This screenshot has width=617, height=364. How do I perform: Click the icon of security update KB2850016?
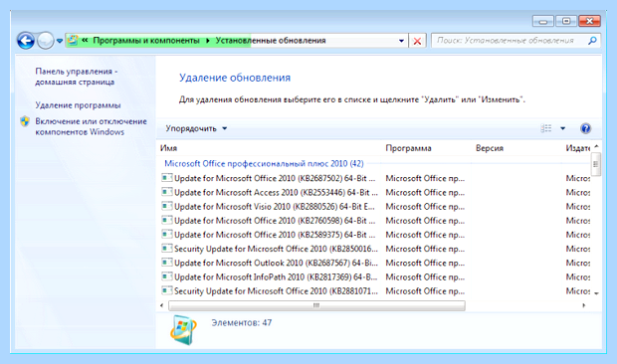point(167,249)
